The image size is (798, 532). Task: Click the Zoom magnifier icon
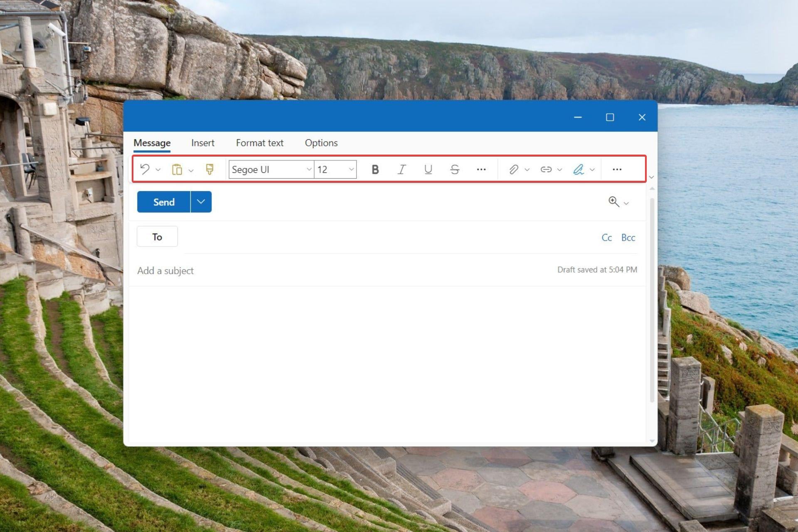pos(614,202)
